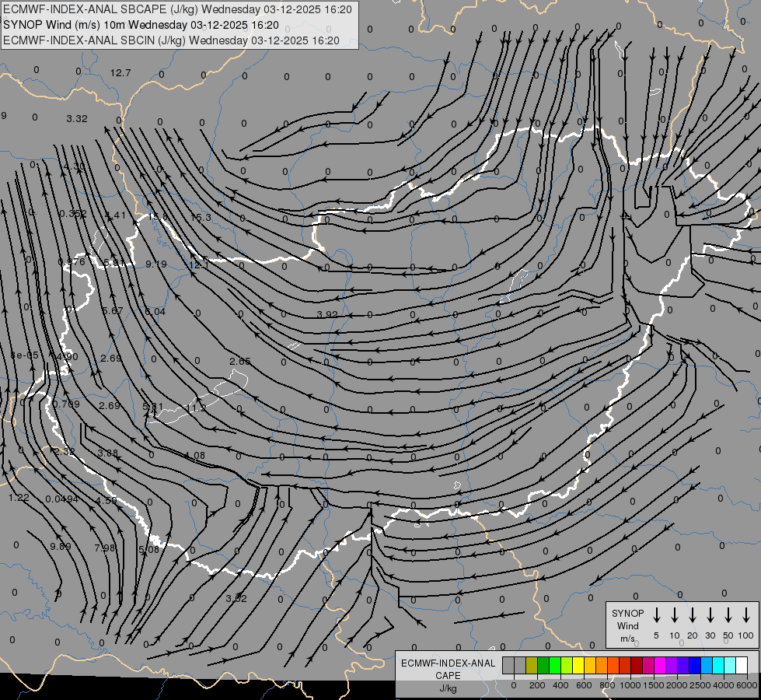Click the 200 tick label on CAPE scale
Screen dimensions: 761x700
[x=537, y=685]
